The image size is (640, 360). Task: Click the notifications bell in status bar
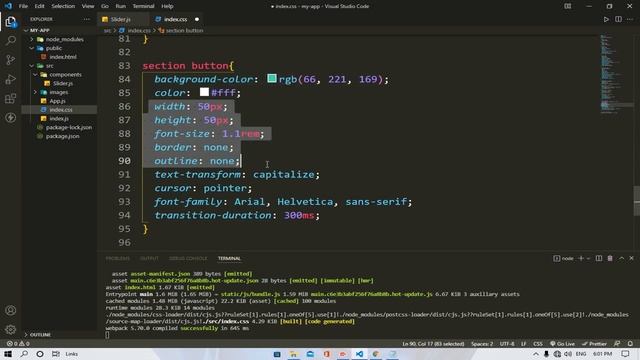pos(630,344)
